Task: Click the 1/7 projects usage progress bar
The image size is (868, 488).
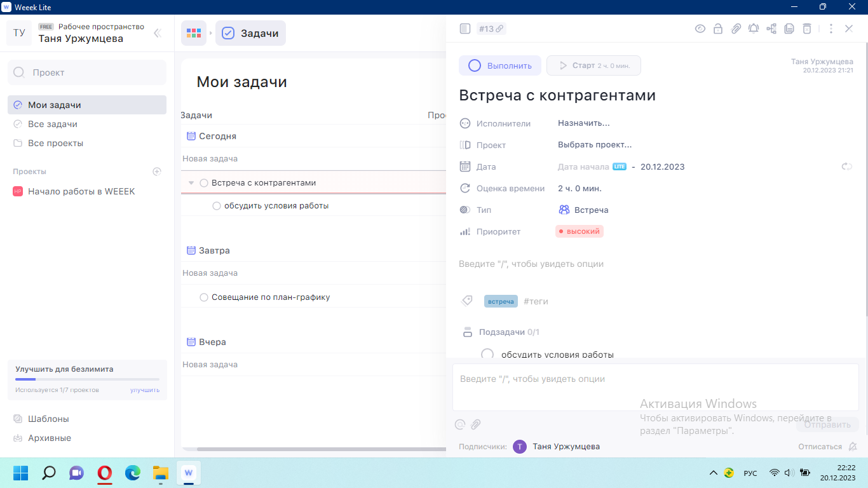Action: (86, 379)
